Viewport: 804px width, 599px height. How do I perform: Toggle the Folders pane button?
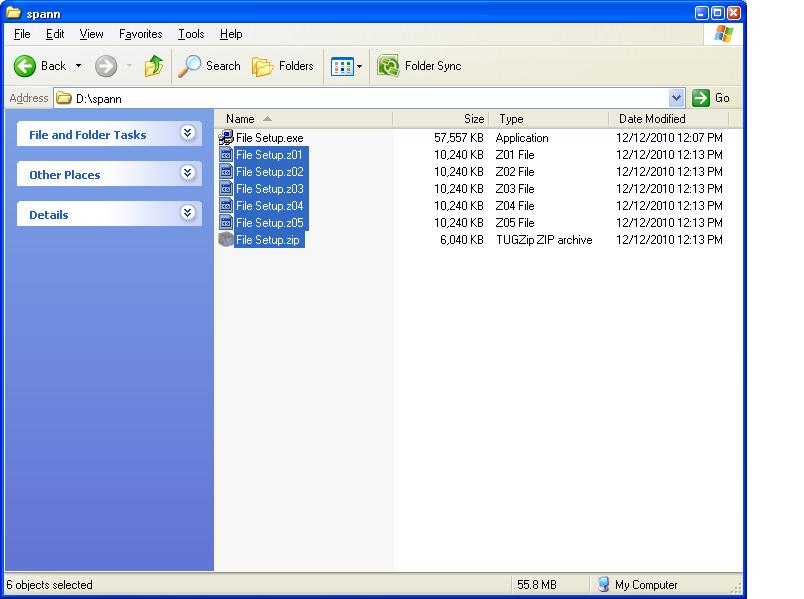(283, 66)
